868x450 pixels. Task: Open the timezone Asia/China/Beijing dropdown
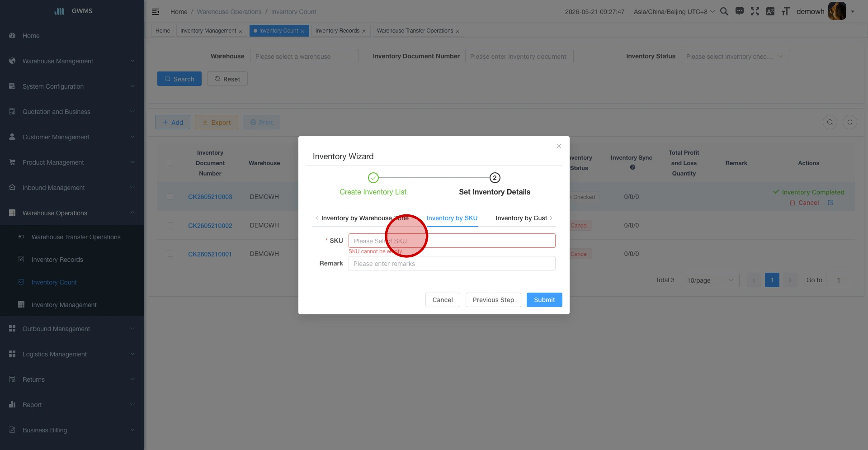674,12
